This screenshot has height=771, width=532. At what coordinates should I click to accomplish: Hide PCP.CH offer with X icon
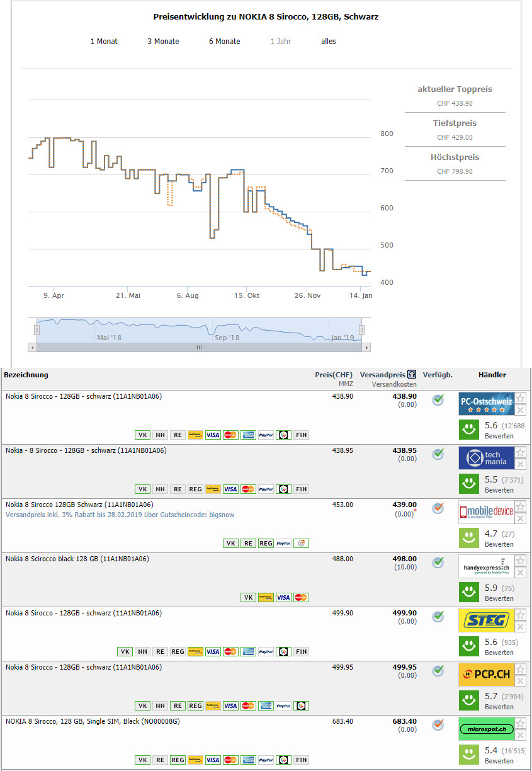(x=521, y=681)
